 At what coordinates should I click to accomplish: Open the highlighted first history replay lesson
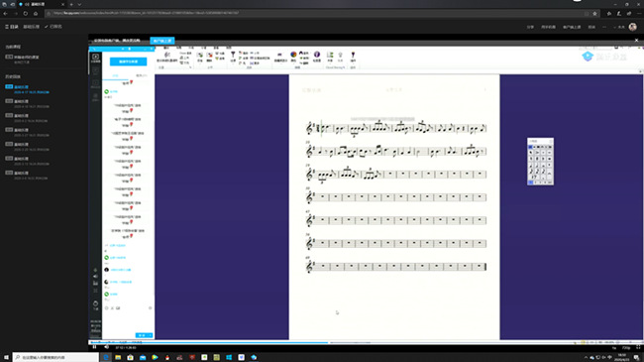point(27,89)
